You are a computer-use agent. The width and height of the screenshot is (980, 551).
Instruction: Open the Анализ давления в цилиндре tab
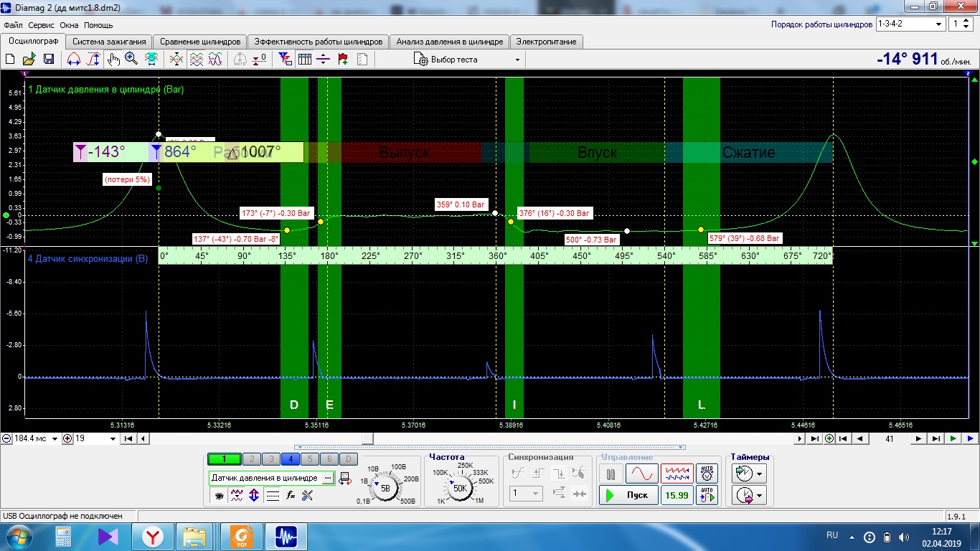(x=450, y=42)
